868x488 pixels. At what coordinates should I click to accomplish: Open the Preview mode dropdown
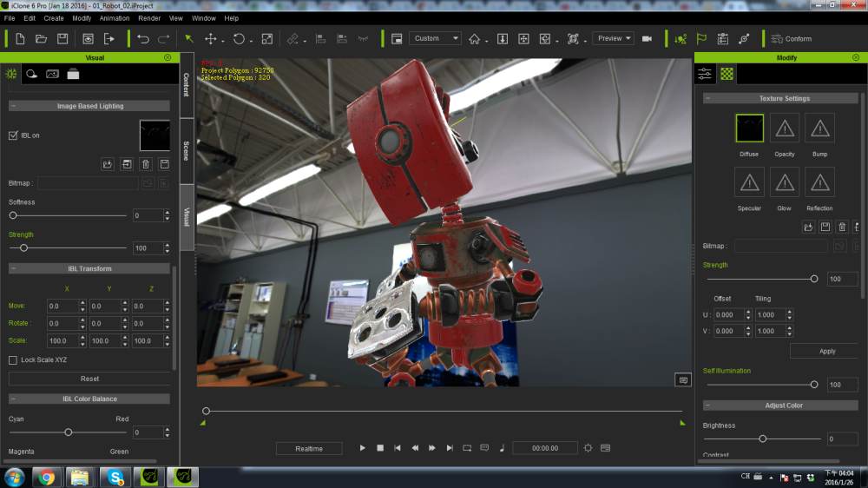click(x=613, y=38)
